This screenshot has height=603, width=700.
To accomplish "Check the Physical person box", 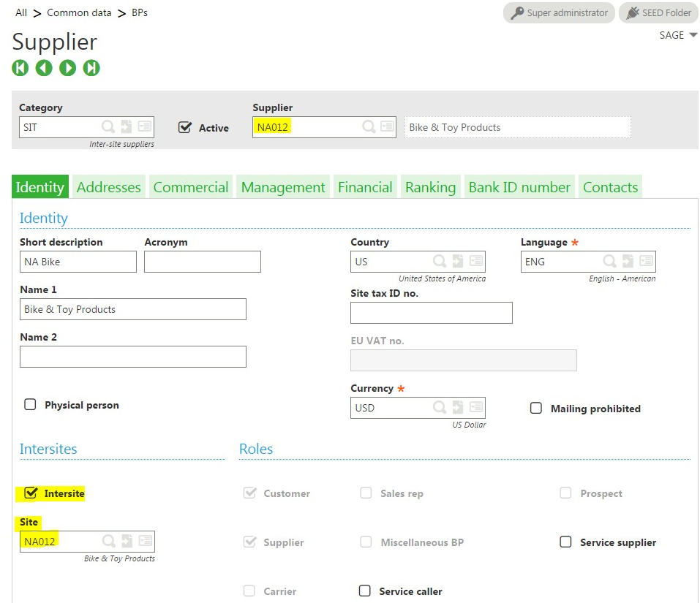I will 30,404.
